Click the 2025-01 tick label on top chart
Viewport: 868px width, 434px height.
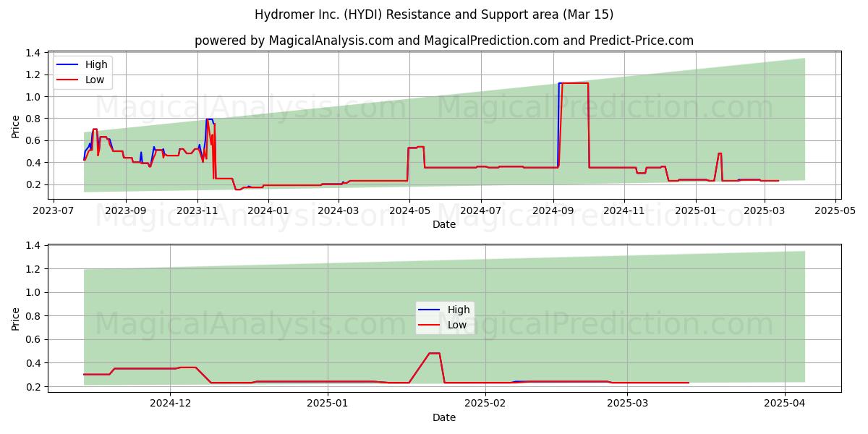point(695,210)
